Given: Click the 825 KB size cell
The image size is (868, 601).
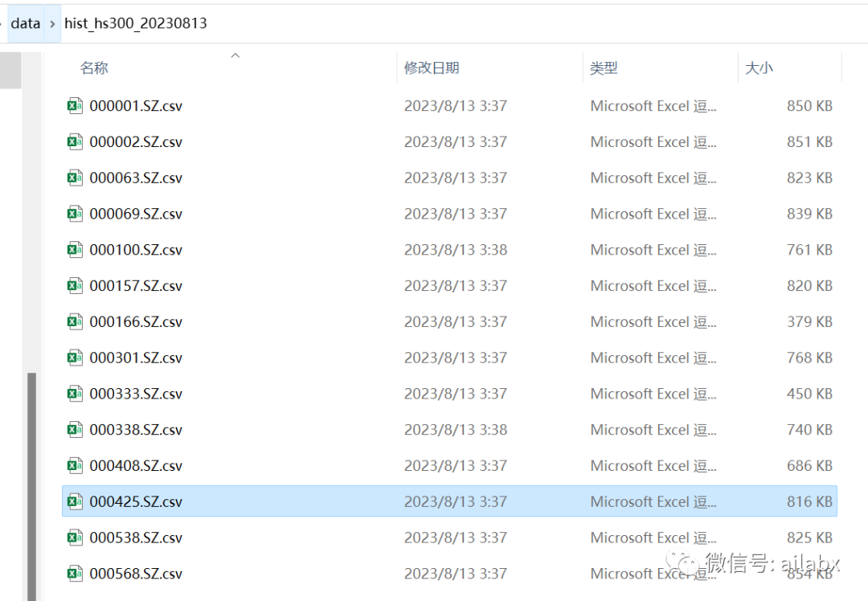Looking at the screenshot, I should 809,538.
